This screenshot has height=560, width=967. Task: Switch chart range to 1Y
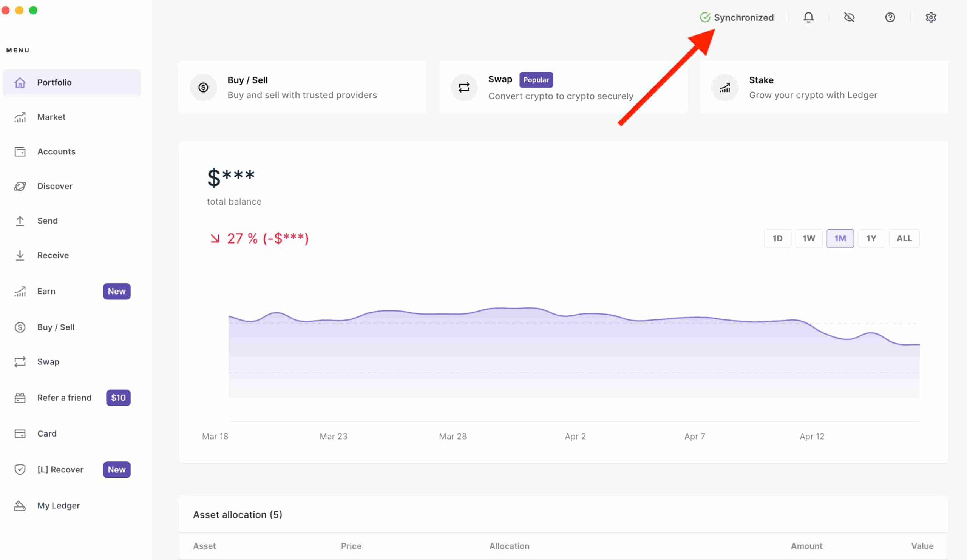click(x=871, y=238)
